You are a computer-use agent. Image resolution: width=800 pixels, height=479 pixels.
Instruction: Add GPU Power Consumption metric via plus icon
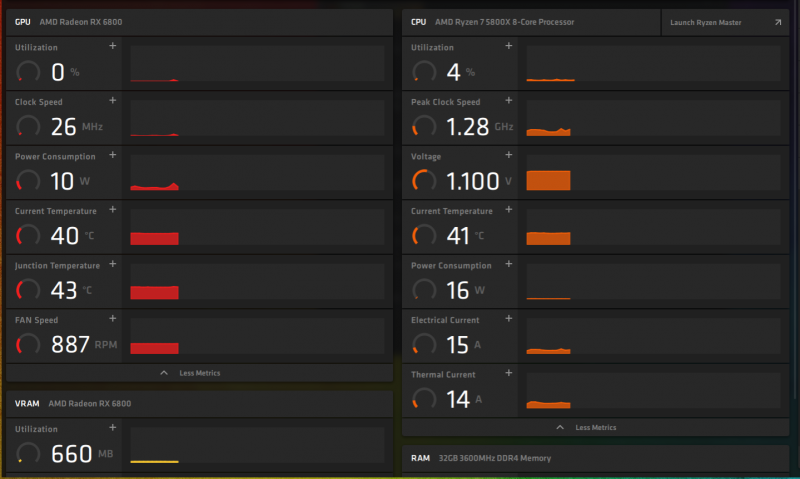[112, 156]
